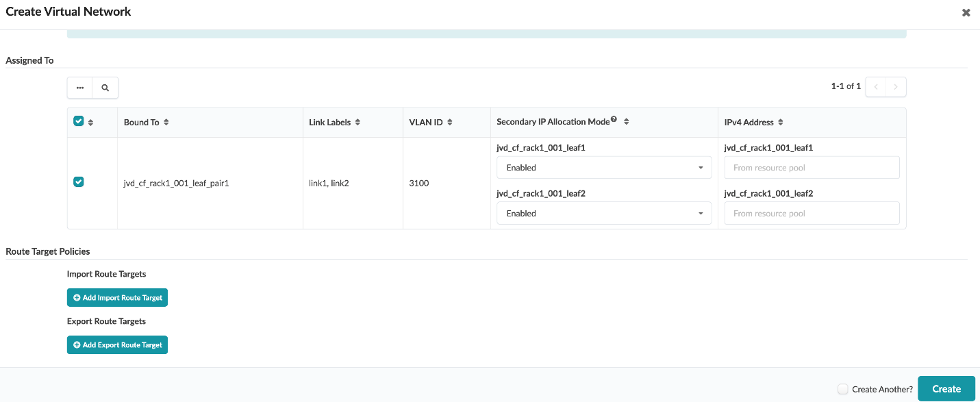Screen dimensions: 980x402
Task: Click Add Import Route Target button
Action: 117,298
